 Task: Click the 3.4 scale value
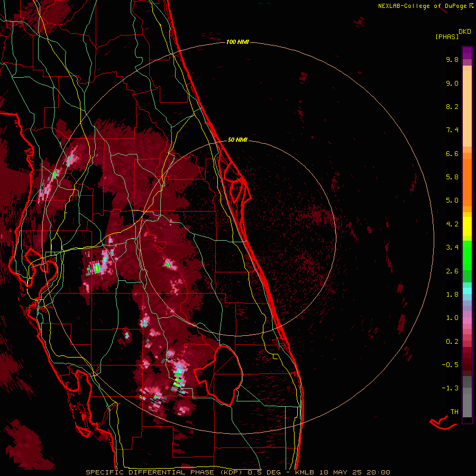tap(452, 248)
